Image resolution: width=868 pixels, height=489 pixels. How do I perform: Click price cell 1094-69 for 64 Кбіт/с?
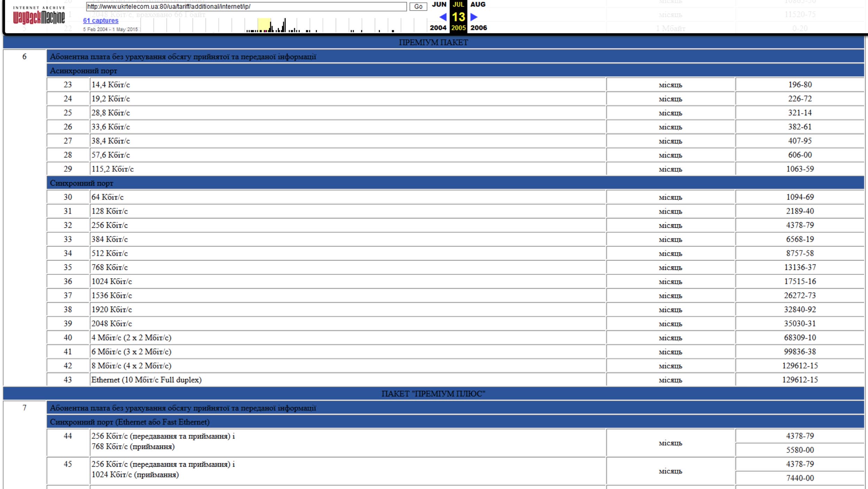800,197
